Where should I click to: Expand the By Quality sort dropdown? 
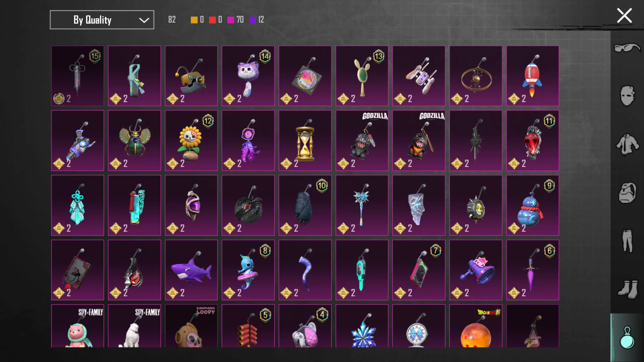click(102, 20)
